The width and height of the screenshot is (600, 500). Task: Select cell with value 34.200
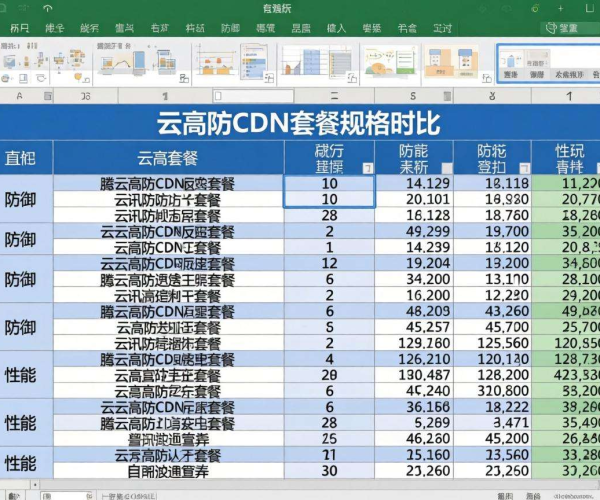(x=414, y=279)
